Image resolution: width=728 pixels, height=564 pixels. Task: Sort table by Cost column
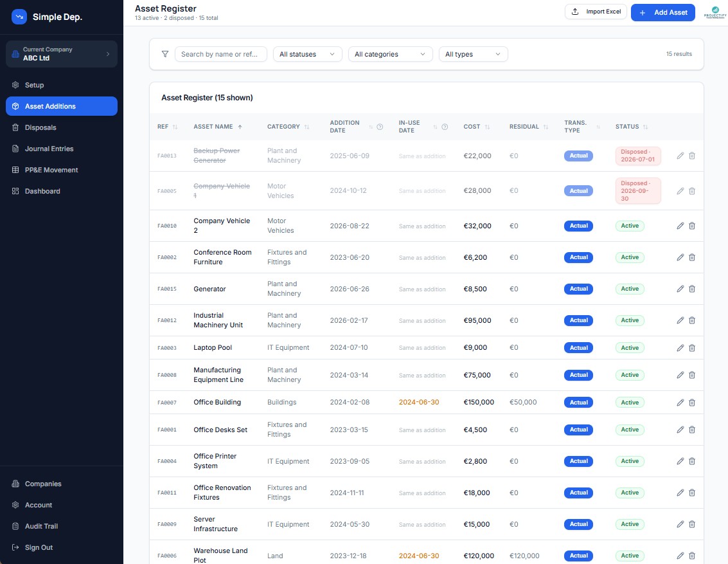click(476, 127)
